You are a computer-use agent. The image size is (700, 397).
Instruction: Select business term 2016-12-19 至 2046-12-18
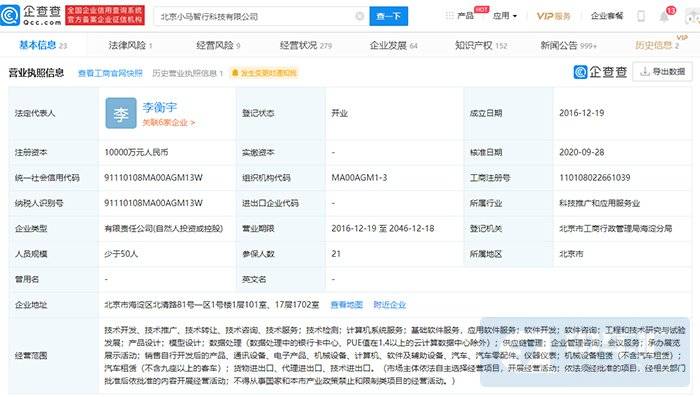coord(383,228)
